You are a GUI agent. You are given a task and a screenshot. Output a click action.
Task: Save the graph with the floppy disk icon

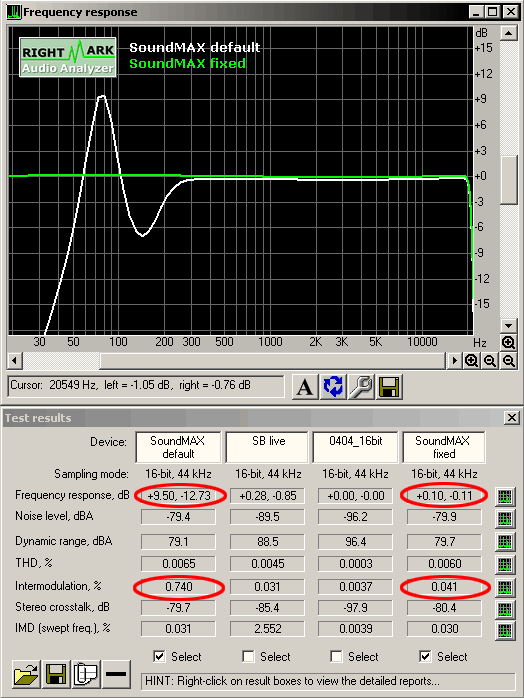389,386
